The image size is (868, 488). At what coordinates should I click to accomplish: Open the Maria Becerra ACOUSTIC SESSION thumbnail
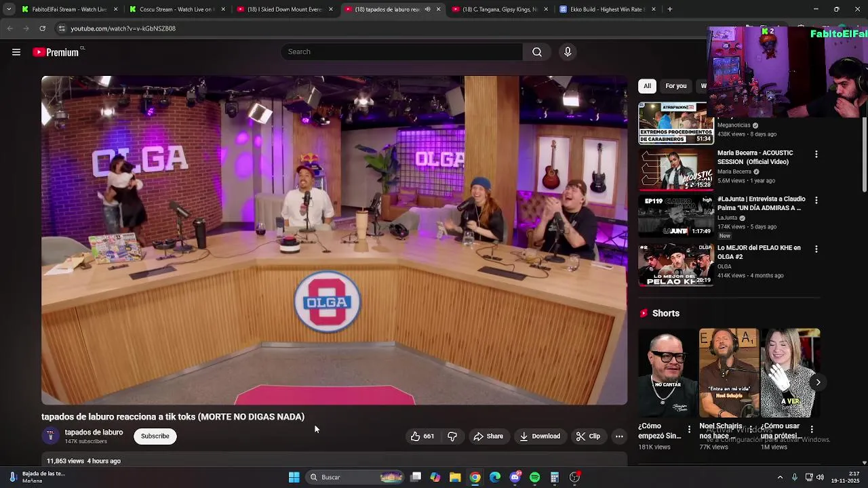tap(676, 170)
